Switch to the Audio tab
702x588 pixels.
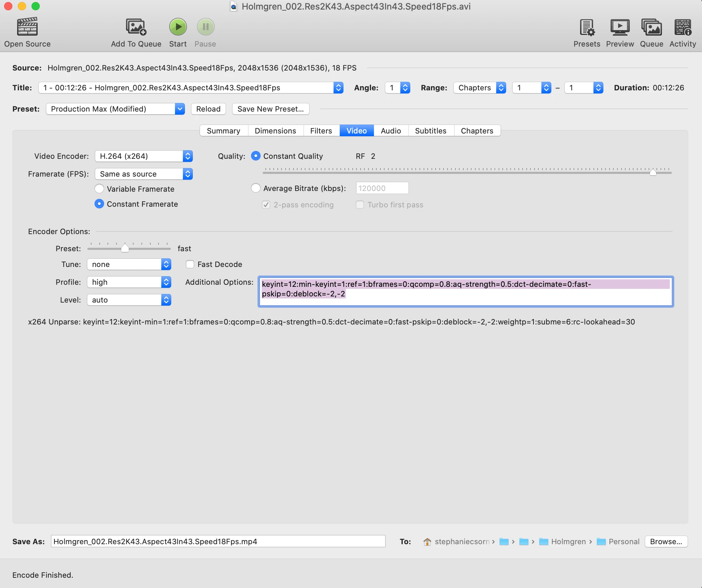tap(391, 131)
